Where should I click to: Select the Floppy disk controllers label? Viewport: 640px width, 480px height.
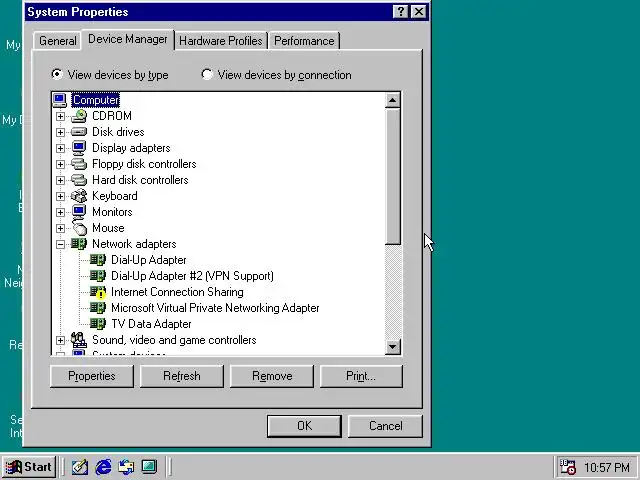(x=144, y=164)
